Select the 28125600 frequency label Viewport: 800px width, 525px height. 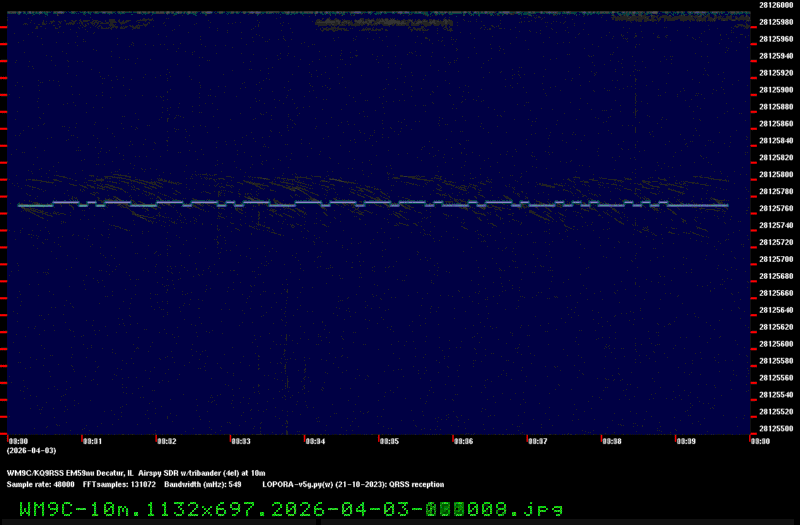pos(776,344)
